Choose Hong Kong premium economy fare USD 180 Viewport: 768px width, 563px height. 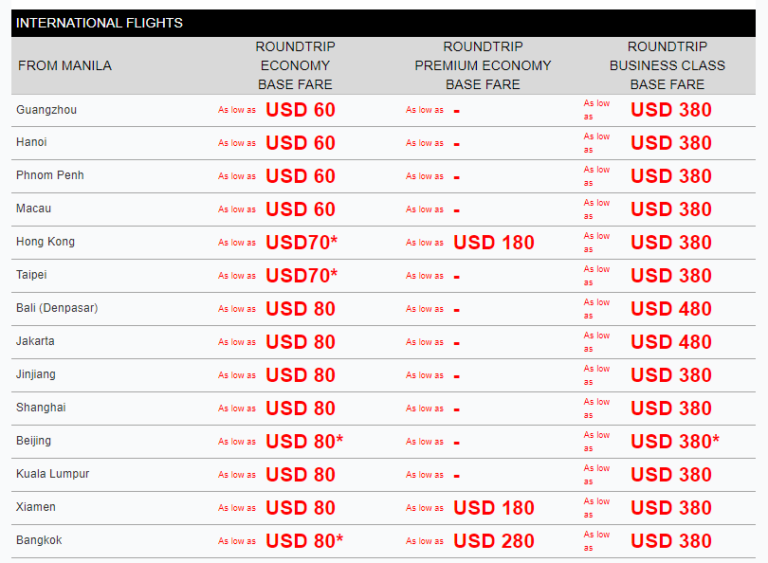494,242
